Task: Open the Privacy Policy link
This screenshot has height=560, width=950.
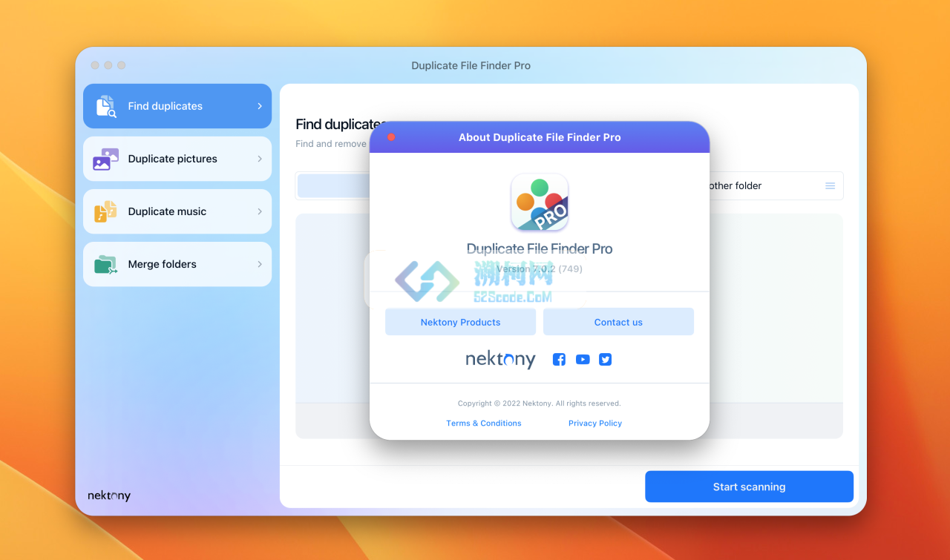Action: 595,423
